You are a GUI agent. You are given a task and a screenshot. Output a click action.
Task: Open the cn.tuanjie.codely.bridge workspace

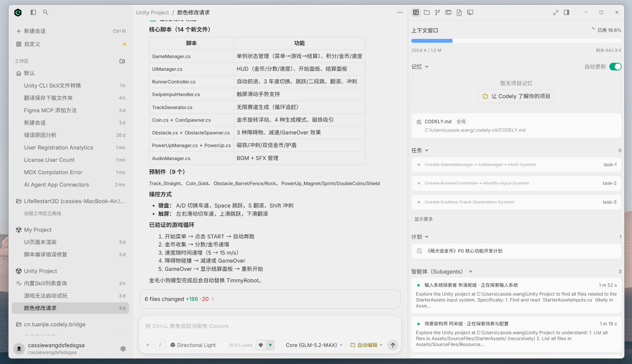[x=70, y=324]
